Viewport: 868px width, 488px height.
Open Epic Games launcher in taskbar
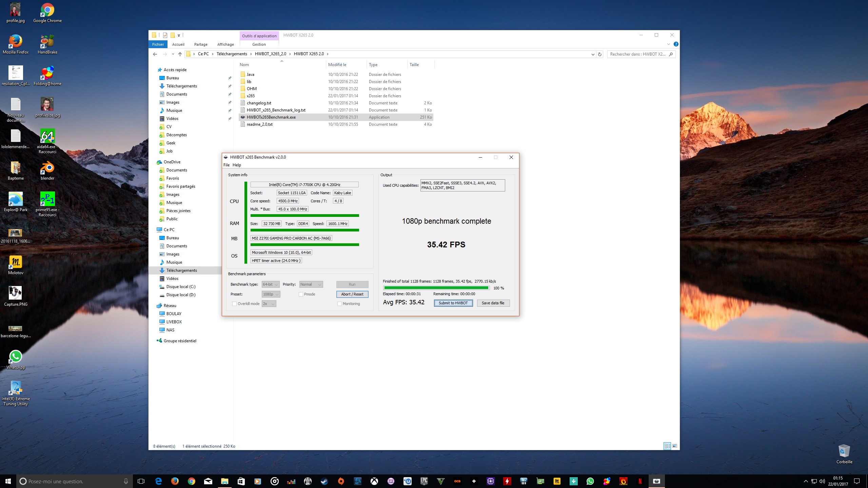[424, 481]
